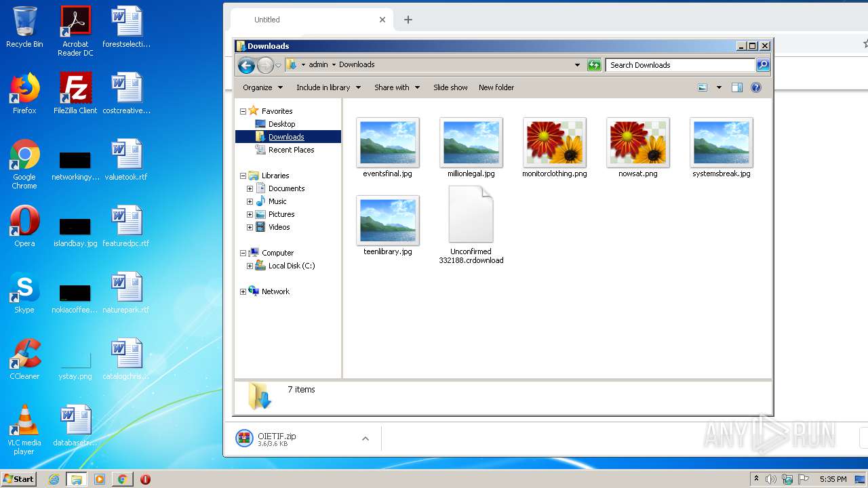This screenshot has height=488, width=868.
Task: Click Explorer Forward navigation button
Action: click(x=265, y=65)
